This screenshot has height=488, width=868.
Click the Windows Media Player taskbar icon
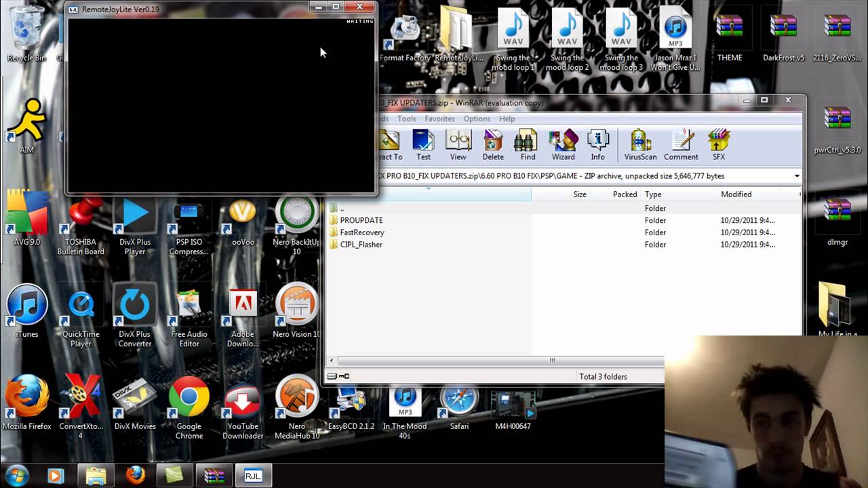(x=55, y=476)
